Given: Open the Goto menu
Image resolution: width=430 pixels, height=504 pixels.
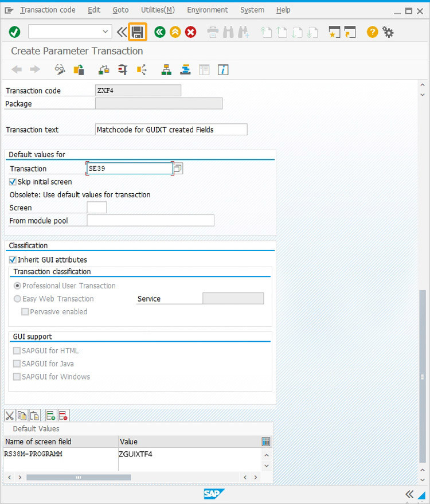Looking at the screenshot, I should coord(120,10).
